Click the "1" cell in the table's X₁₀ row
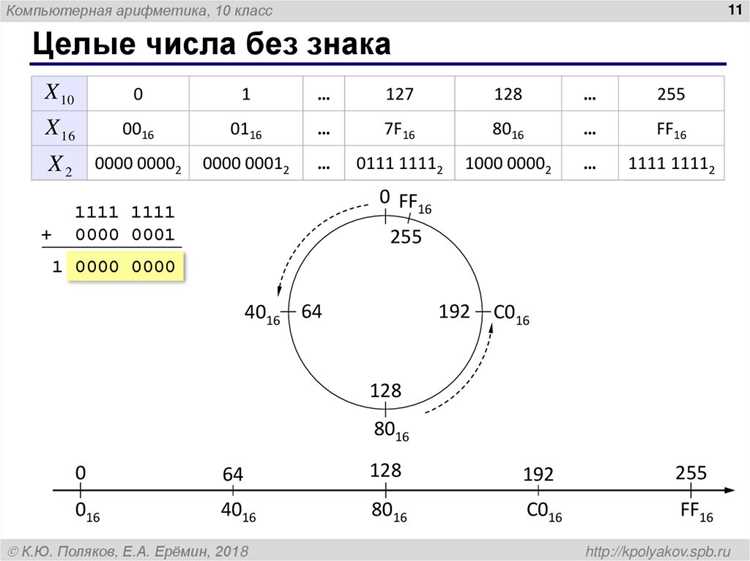Image resolution: width=750 pixels, height=561 pixels. coord(246,93)
